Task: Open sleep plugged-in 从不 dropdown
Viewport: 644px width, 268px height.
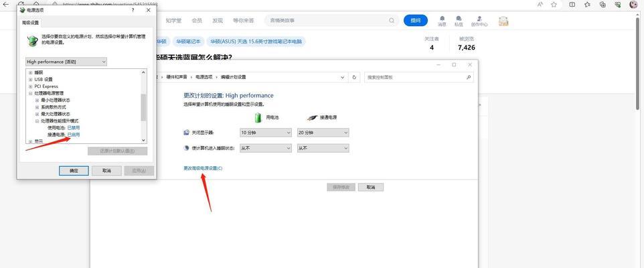Action: tap(323, 148)
